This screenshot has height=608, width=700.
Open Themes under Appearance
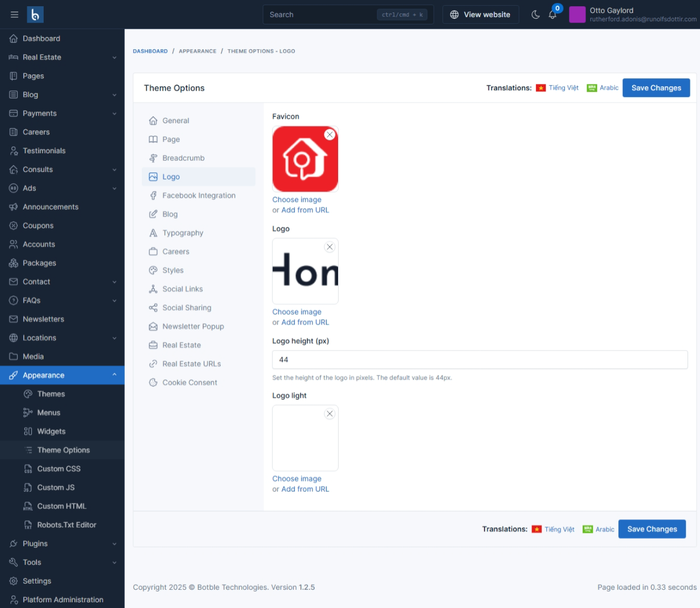tap(62, 394)
